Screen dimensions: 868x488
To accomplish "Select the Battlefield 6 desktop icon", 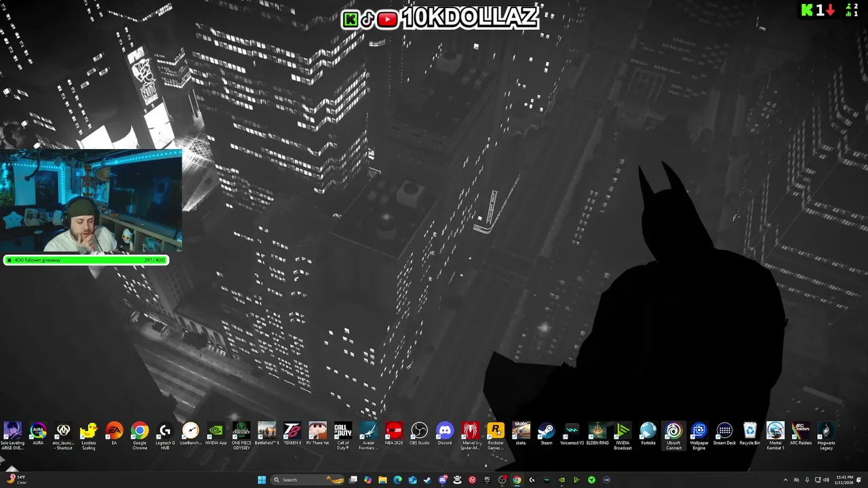I will (x=267, y=434).
